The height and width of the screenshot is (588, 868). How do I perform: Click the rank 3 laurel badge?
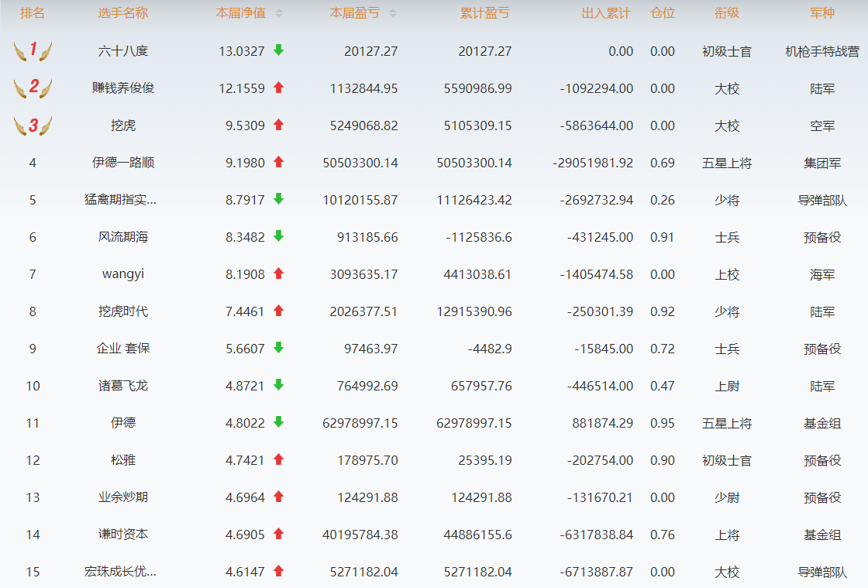pyautogui.click(x=33, y=126)
